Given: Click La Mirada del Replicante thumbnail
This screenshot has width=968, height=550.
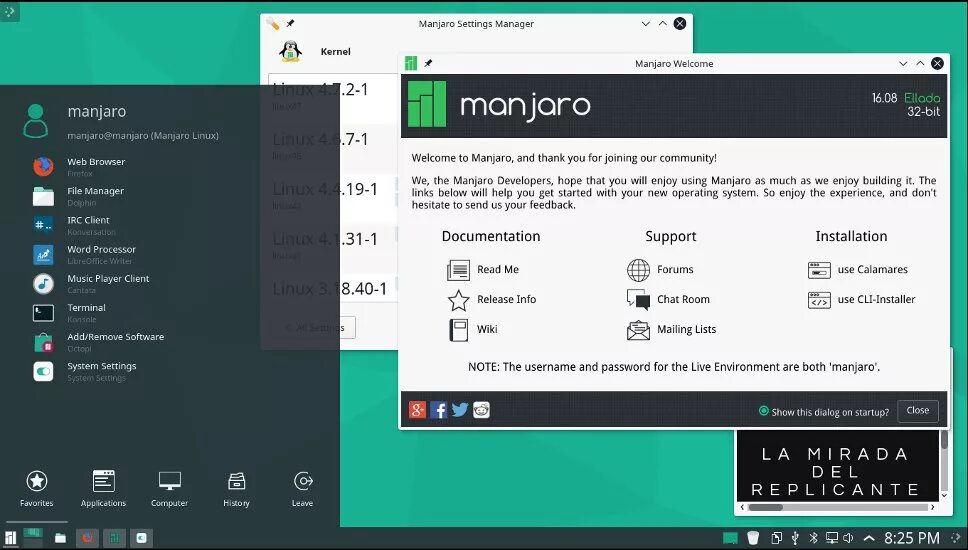Looking at the screenshot, I should click(x=838, y=466).
